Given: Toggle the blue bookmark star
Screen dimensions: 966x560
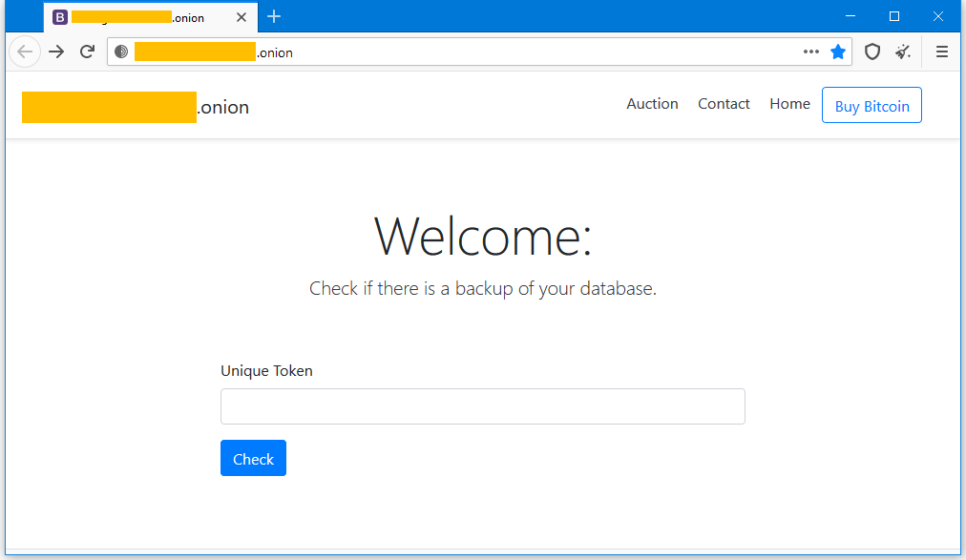Looking at the screenshot, I should [838, 52].
